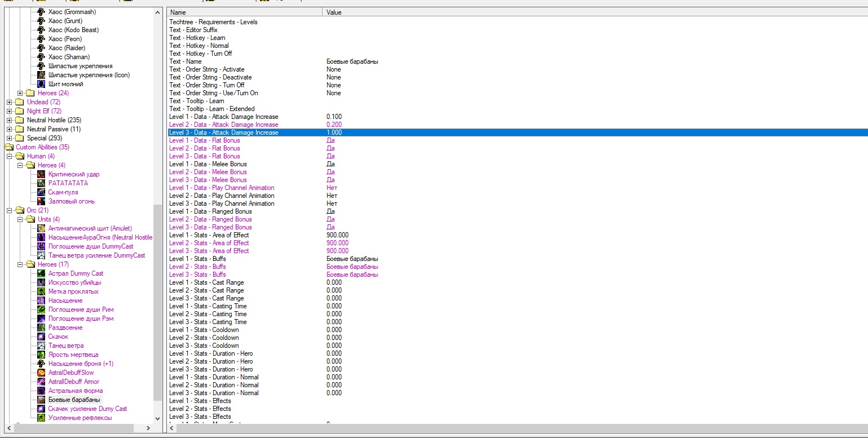Click the Поглощение души DummyCast icon
Viewport: 868px width, 438px height.
(x=41, y=246)
